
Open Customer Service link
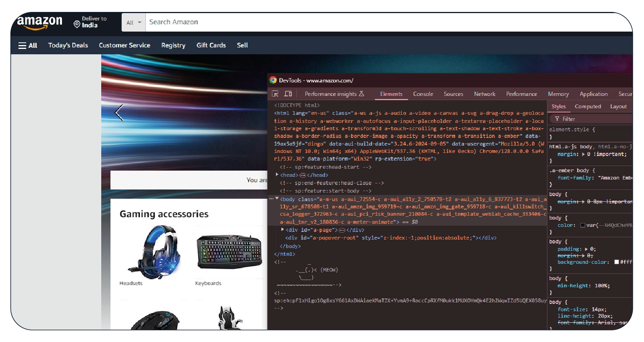tap(124, 45)
